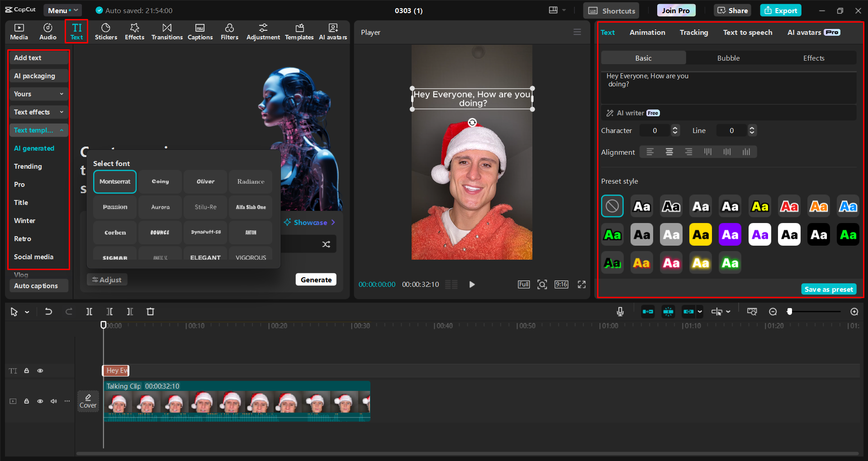Select the Filters panel icon

[229, 31]
